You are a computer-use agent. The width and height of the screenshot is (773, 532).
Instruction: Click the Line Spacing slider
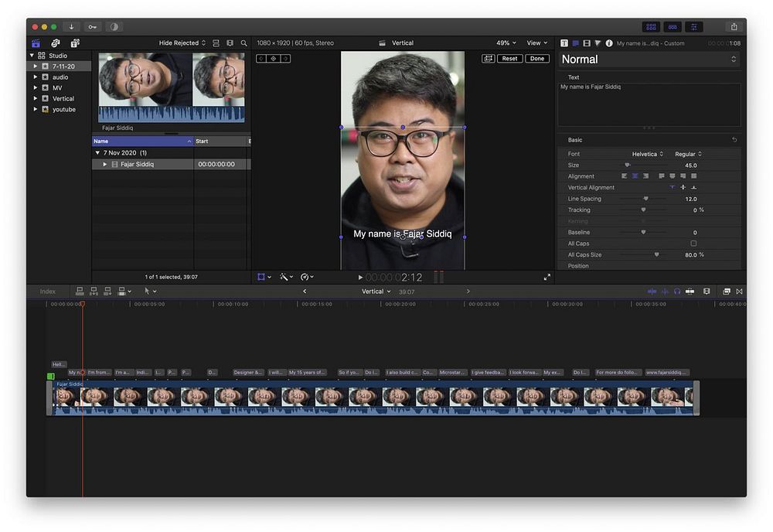tap(645, 199)
